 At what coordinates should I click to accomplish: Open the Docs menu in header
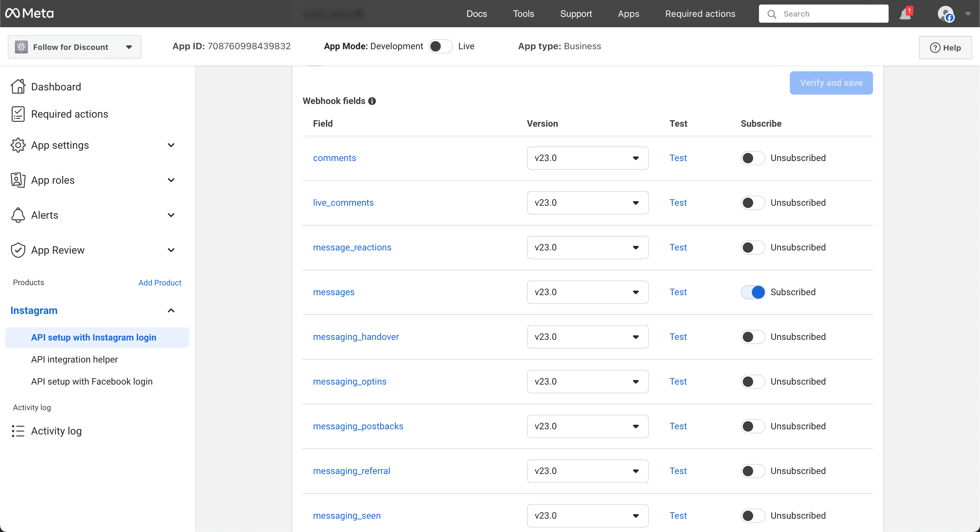point(477,14)
